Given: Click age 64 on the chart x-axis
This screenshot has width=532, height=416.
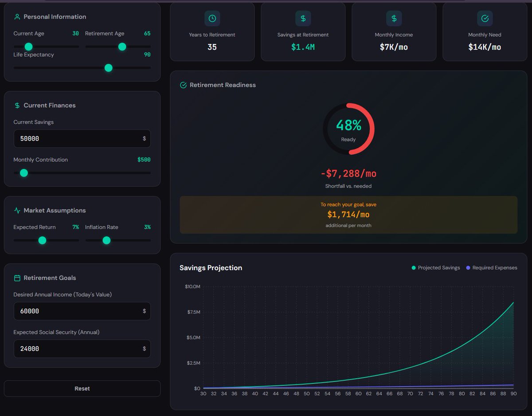Looking at the screenshot, I should (x=379, y=393).
